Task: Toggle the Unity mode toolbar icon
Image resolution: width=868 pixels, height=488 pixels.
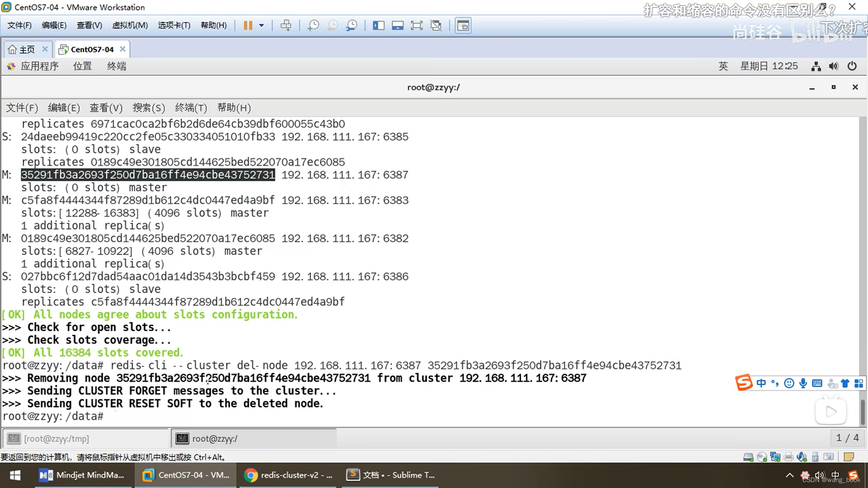Action: point(436,26)
